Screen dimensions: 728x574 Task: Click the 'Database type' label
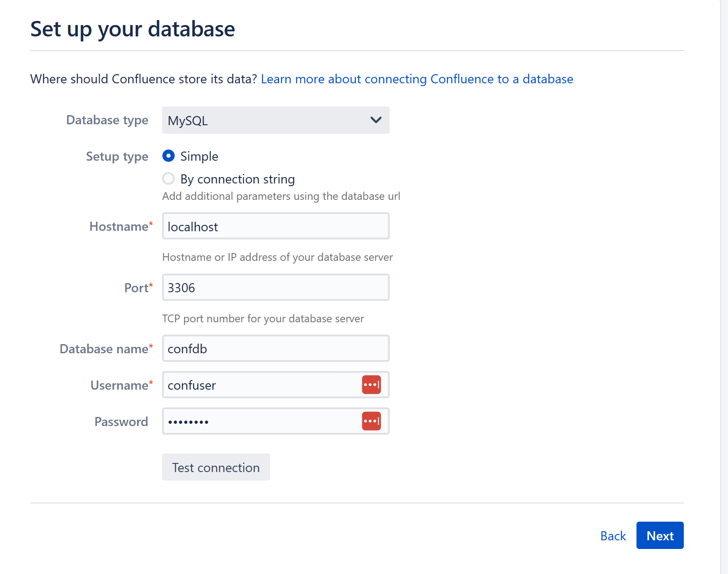pyautogui.click(x=107, y=120)
